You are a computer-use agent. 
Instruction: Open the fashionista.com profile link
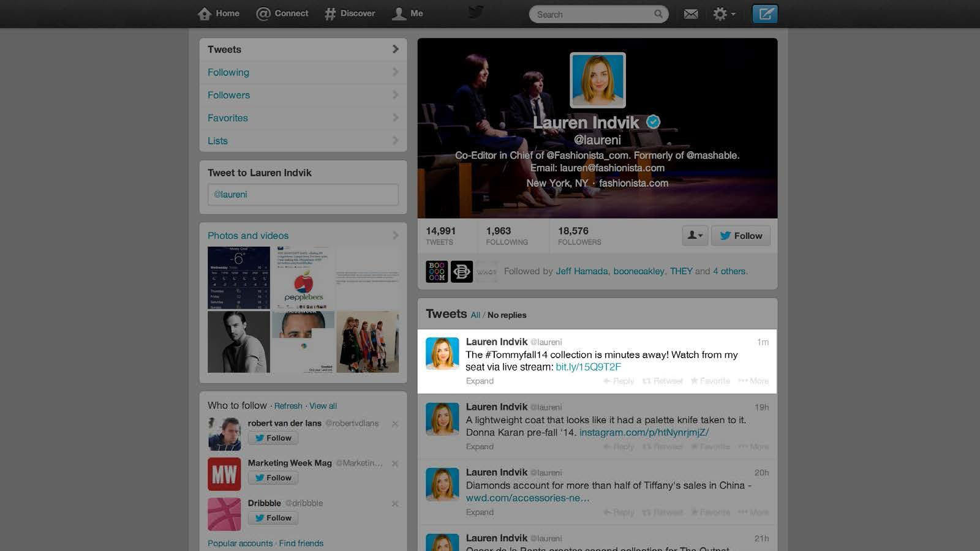click(633, 183)
